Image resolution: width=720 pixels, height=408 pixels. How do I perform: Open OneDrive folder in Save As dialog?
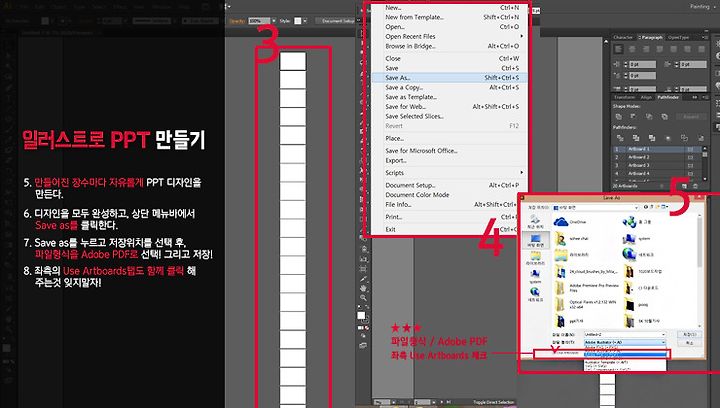(x=571, y=222)
